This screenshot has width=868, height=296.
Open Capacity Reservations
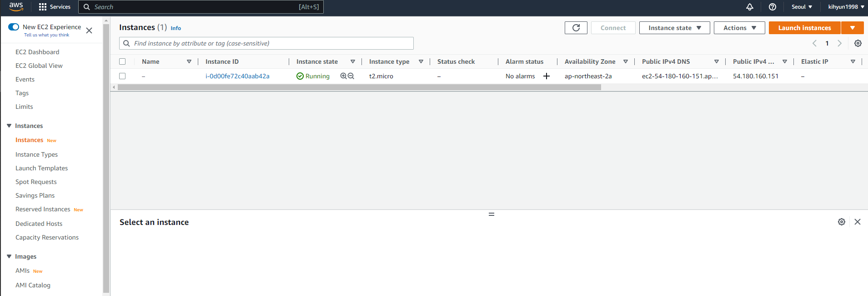(x=47, y=237)
